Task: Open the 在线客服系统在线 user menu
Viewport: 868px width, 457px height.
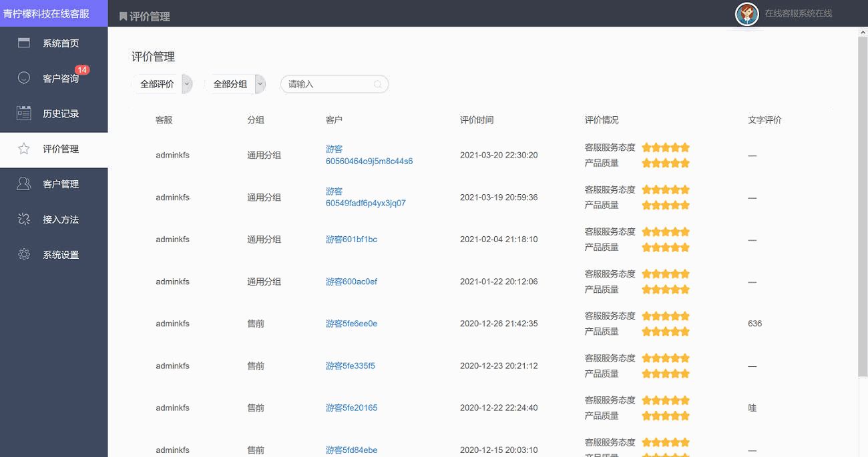Action: tap(798, 13)
